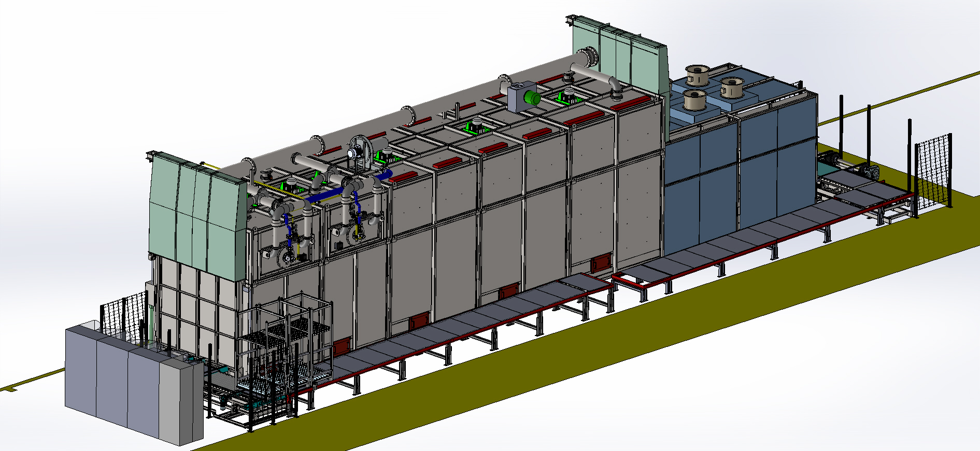Screen dimensions: 980x451
Task: Click the rearmost beige exhaust fan on the blue section
Action: click(x=697, y=75)
